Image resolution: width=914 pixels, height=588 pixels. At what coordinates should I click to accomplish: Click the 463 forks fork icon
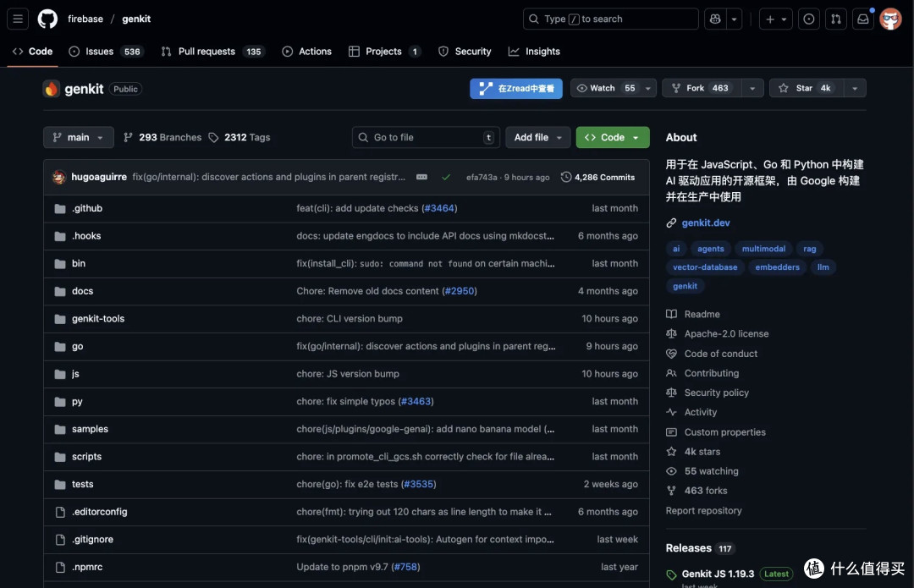click(x=671, y=491)
